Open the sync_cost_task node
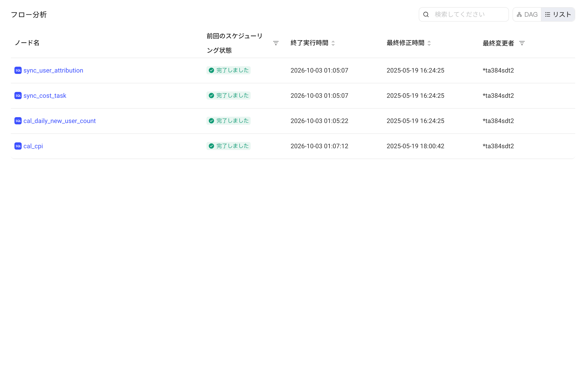Screen dimensions: 586x392 point(45,96)
